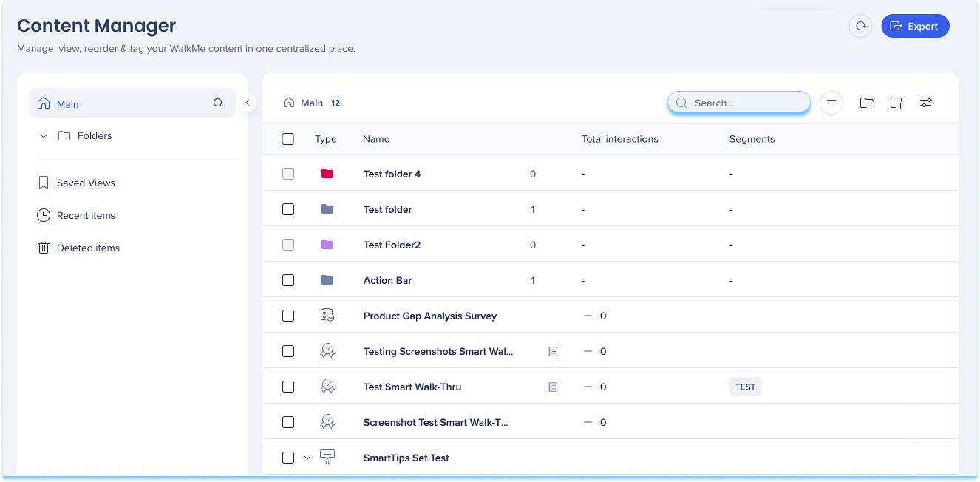Collapse the left sidebar panel arrow

[248, 103]
